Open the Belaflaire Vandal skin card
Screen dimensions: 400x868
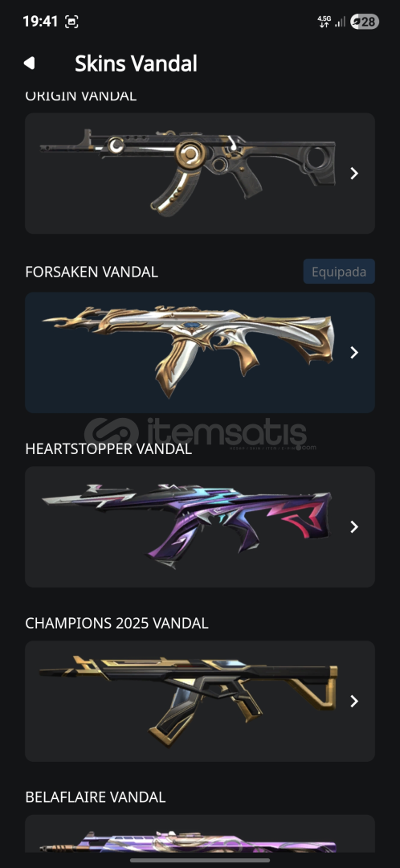click(x=200, y=833)
